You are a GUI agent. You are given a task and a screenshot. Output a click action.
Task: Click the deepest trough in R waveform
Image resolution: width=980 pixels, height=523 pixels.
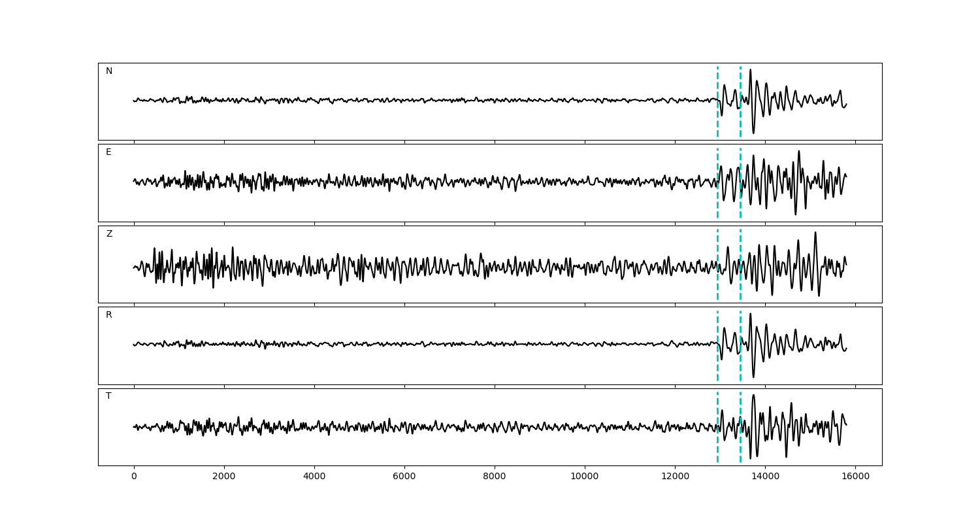pos(753,377)
